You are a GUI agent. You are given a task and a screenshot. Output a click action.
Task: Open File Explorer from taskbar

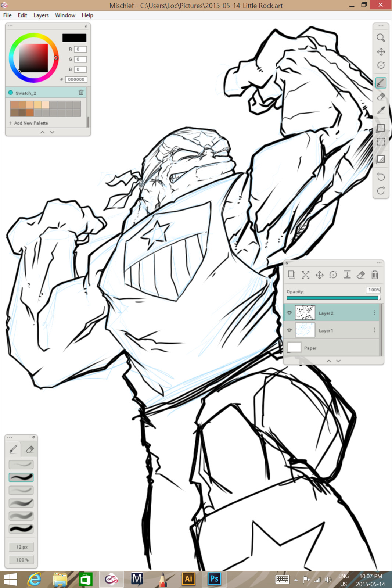pos(60,580)
